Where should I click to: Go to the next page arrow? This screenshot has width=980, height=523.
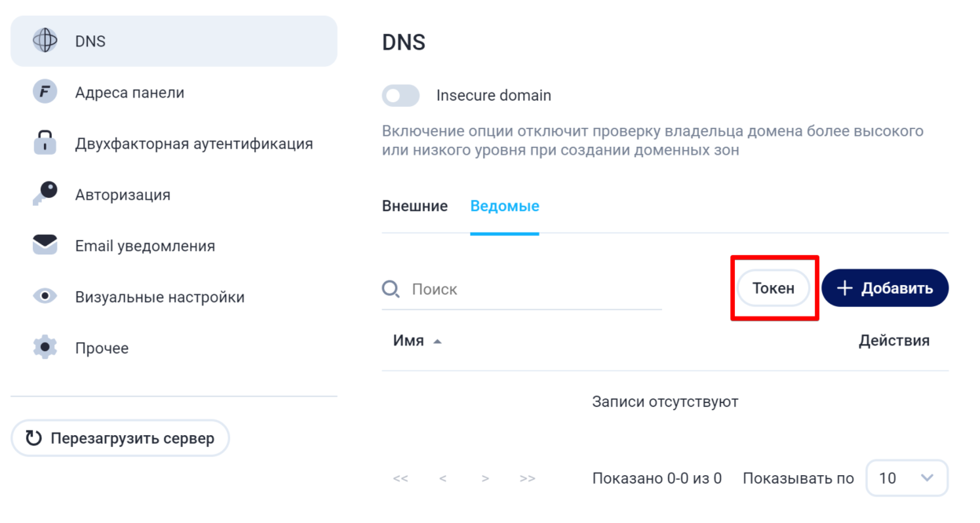point(485,478)
